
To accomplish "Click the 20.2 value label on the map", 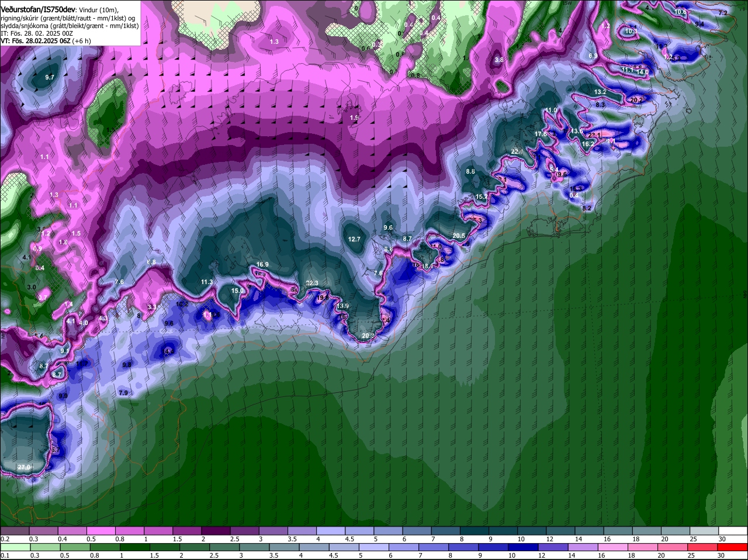I will (x=637, y=100).
